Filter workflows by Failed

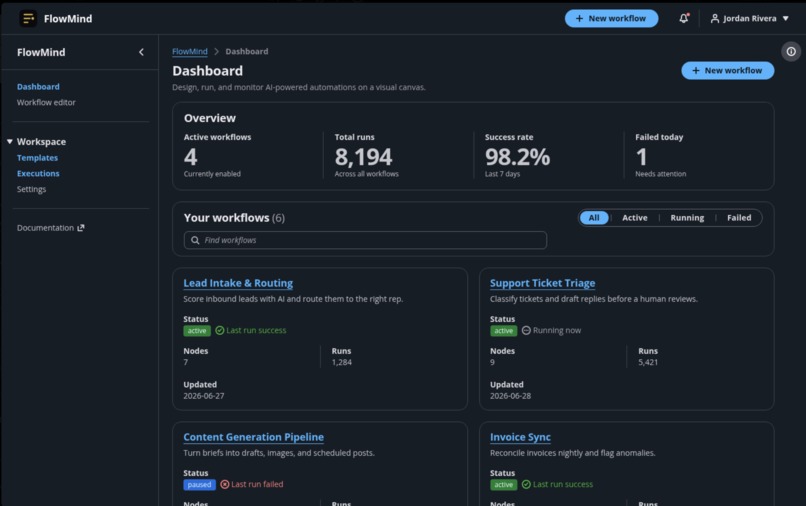(x=739, y=218)
